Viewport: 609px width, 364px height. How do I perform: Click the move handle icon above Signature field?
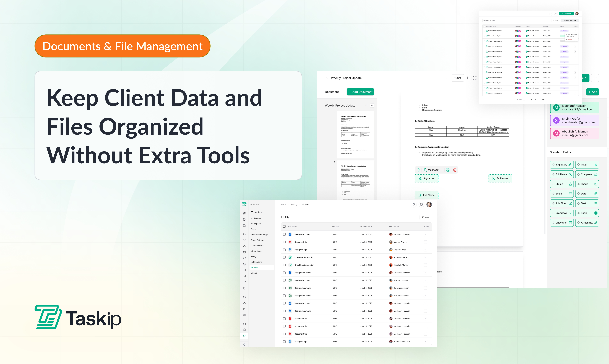(418, 170)
